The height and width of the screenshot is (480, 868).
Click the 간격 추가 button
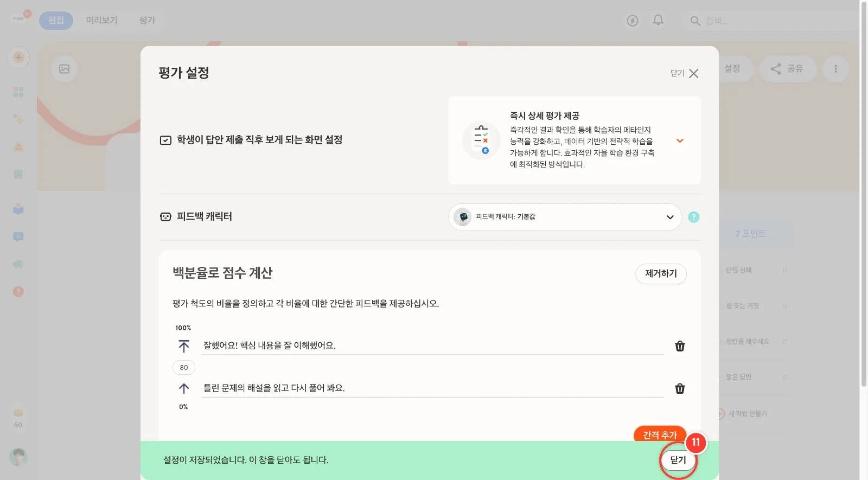point(660,434)
